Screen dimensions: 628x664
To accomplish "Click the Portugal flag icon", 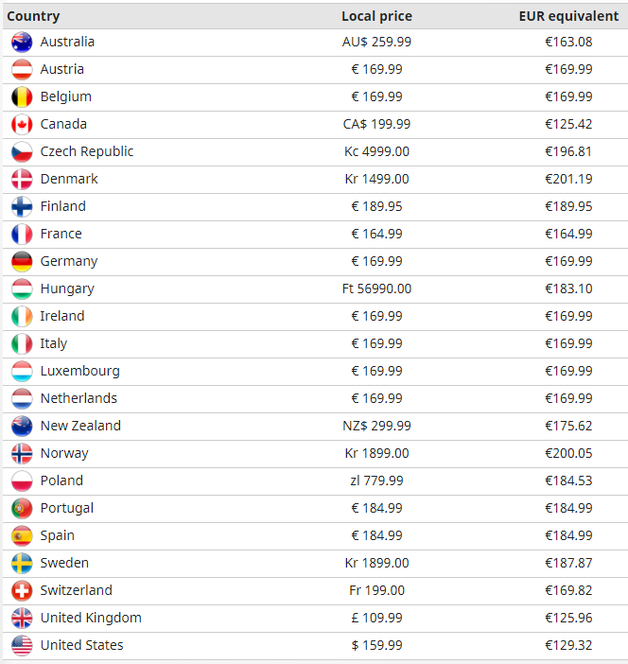I will pyautogui.click(x=22, y=508).
